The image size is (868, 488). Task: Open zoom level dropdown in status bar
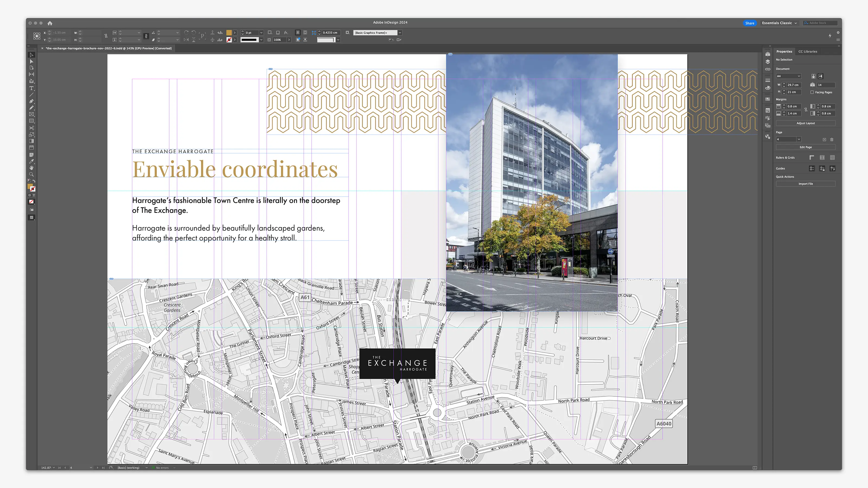(x=54, y=467)
